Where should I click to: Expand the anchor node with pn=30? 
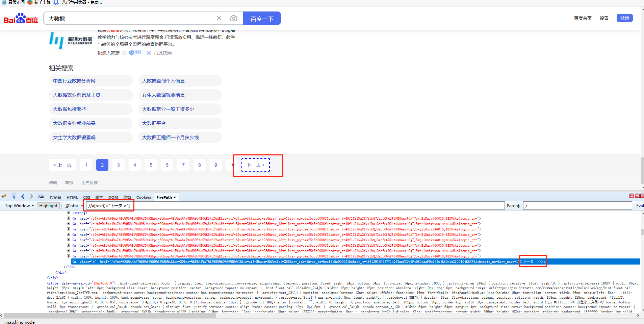pyautogui.click(x=68, y=224)
